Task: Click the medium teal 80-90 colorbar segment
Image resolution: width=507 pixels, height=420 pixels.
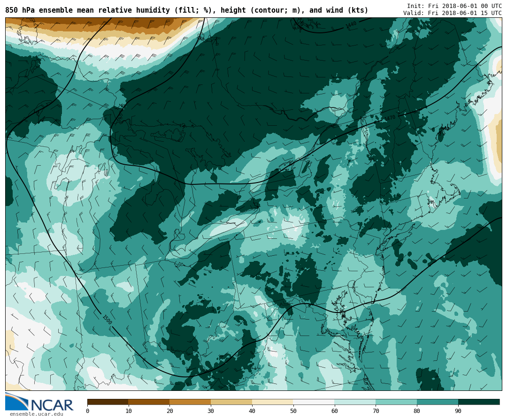Action: [438, 402]
